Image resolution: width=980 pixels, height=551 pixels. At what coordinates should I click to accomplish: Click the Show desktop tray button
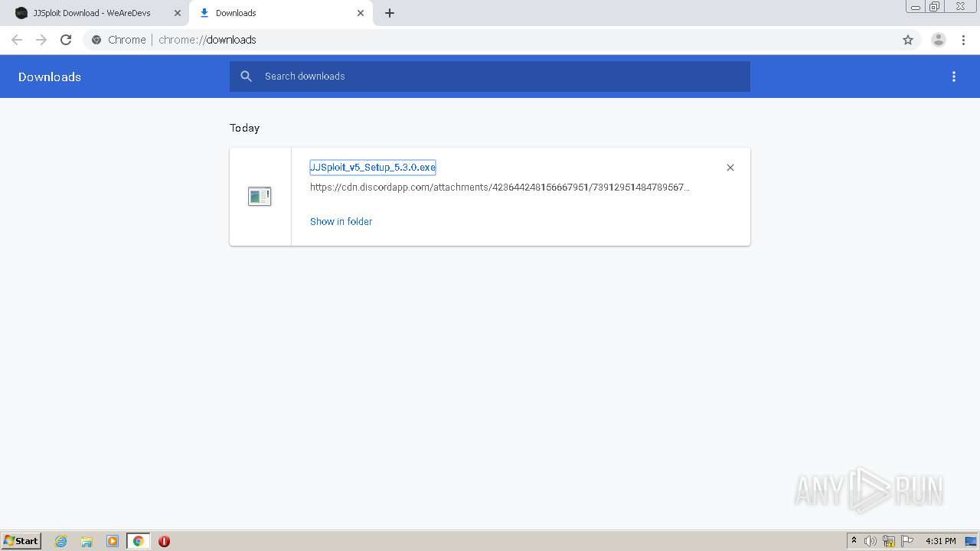[x=972, y=541]
